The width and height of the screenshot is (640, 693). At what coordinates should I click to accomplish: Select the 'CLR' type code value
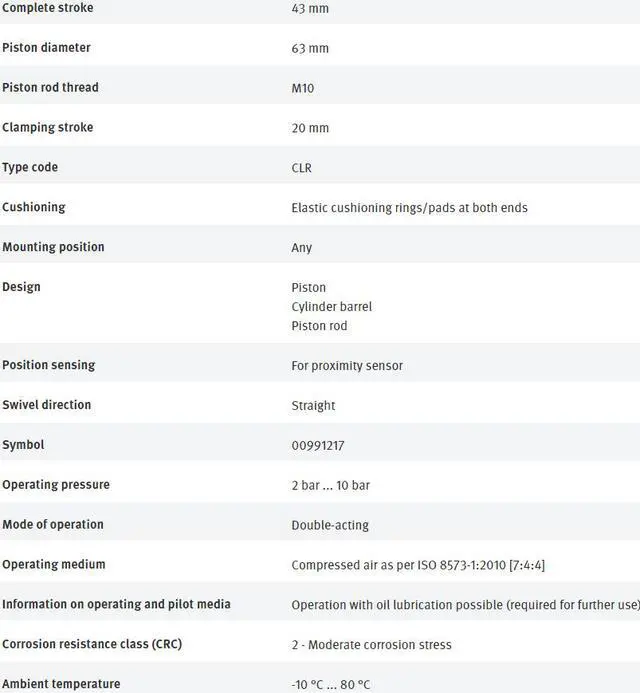(302, 168)
